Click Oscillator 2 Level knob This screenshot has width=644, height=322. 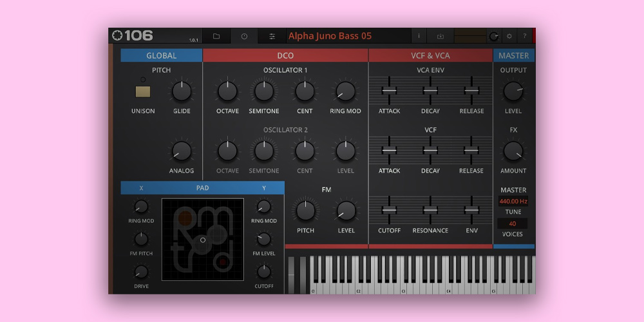(x=345, y=151)
